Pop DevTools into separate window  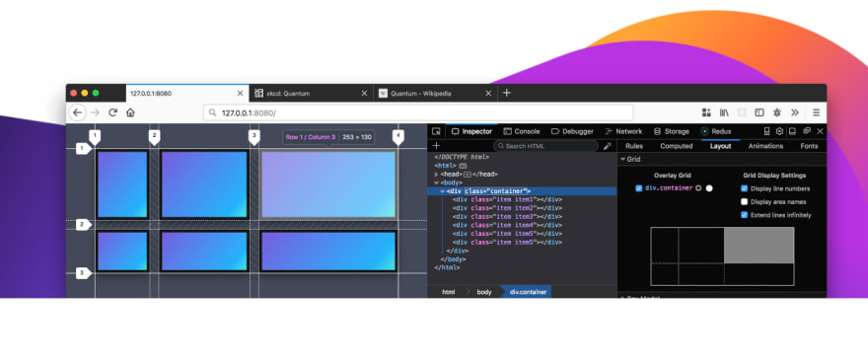pos(807,131)
